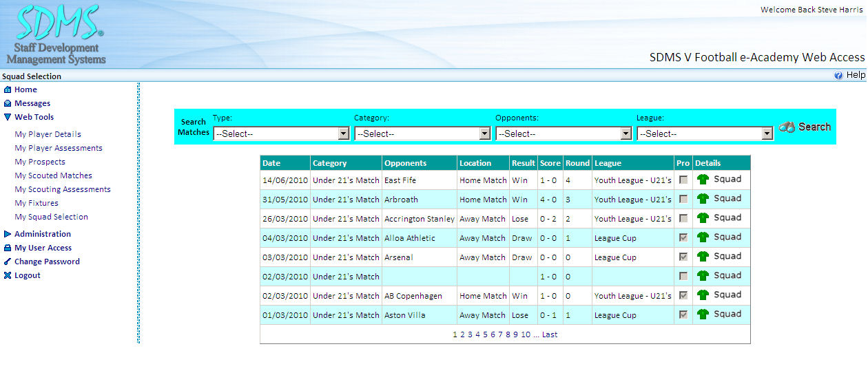Click the Messages envelope icon
The width and height of the screenshot is (868, 373).
[8, 103]
